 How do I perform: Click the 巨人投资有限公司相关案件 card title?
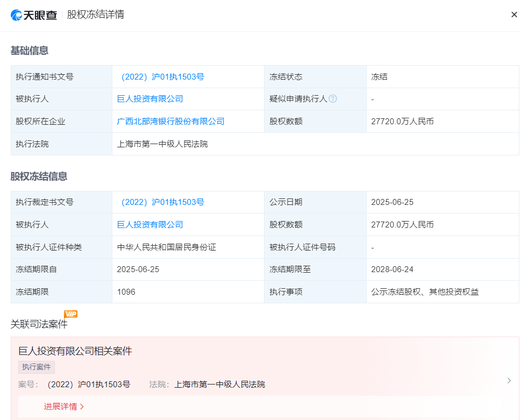click(x=75, y=351)
